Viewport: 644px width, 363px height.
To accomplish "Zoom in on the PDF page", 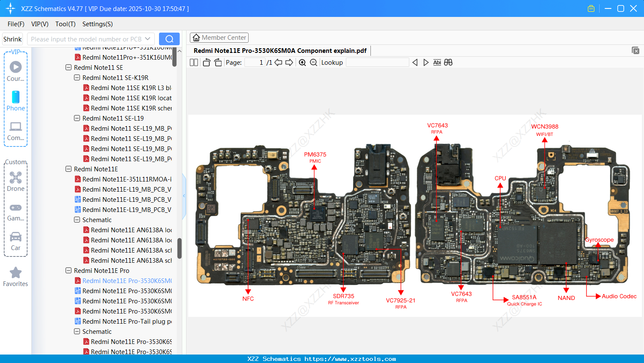I will click(x=302, y=62).
